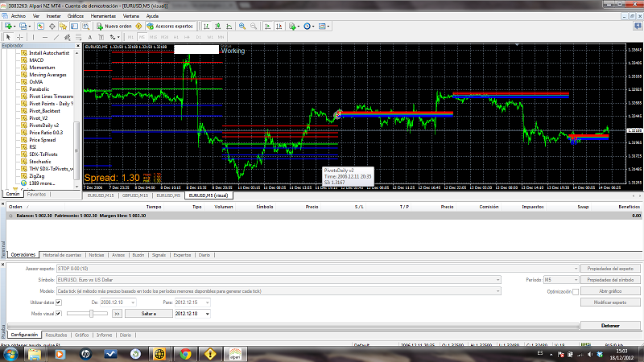
Task: Select the trendline drawing tool
Action: 56,37
